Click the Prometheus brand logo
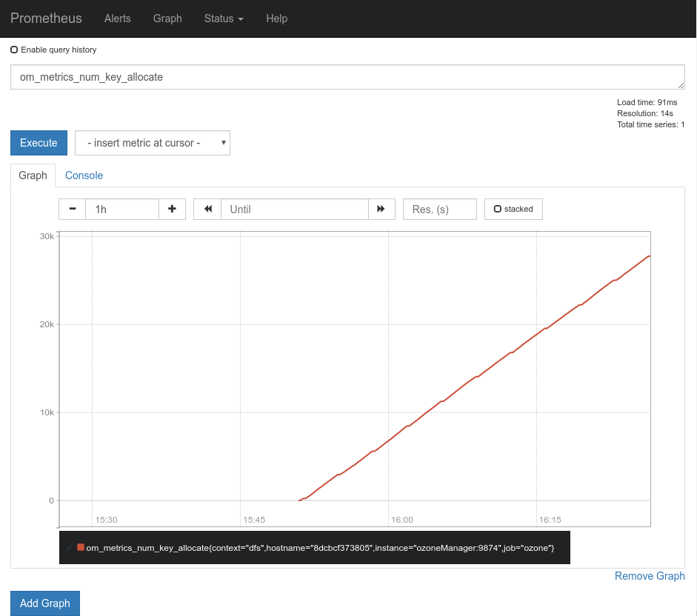 click(46, 19)
